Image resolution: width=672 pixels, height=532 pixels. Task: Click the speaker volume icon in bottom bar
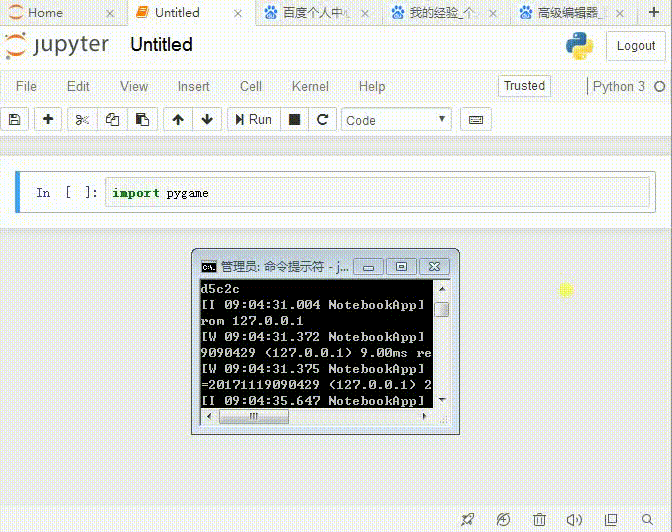(x=574, y=520)
